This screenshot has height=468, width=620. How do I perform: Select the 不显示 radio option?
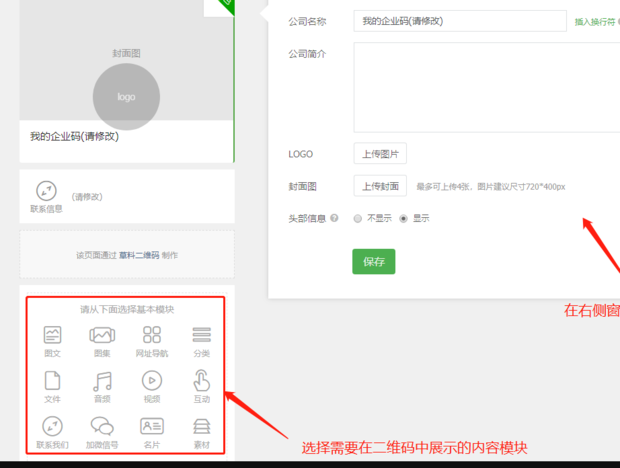click(x=358, y=218)
